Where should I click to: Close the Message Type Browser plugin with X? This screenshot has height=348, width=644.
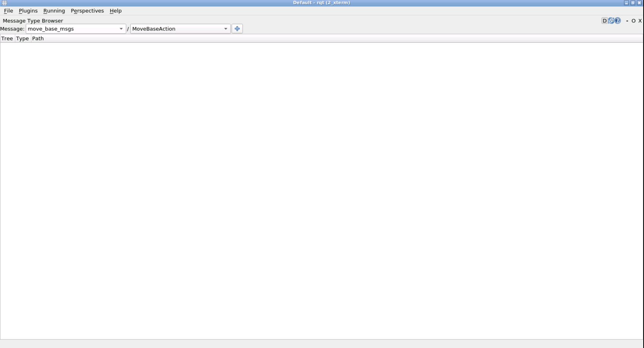pyautogui.click(x=640, y=21)
